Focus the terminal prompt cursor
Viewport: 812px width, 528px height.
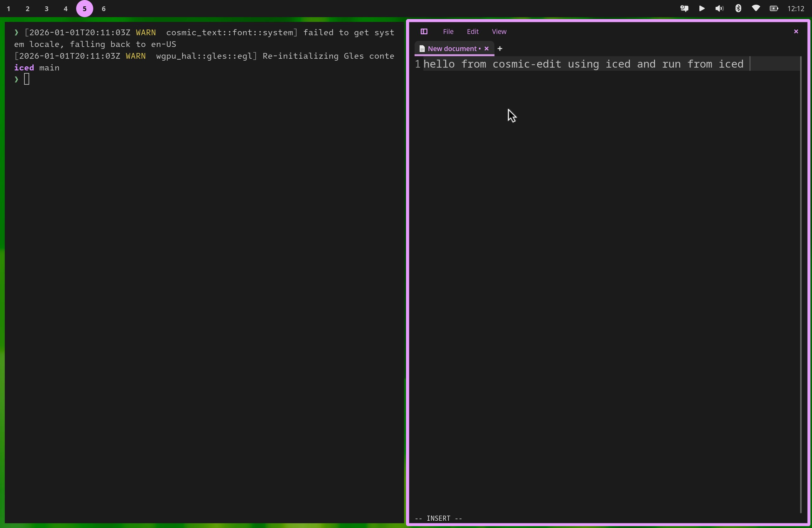pyautogui.click(x=27, y=80)
